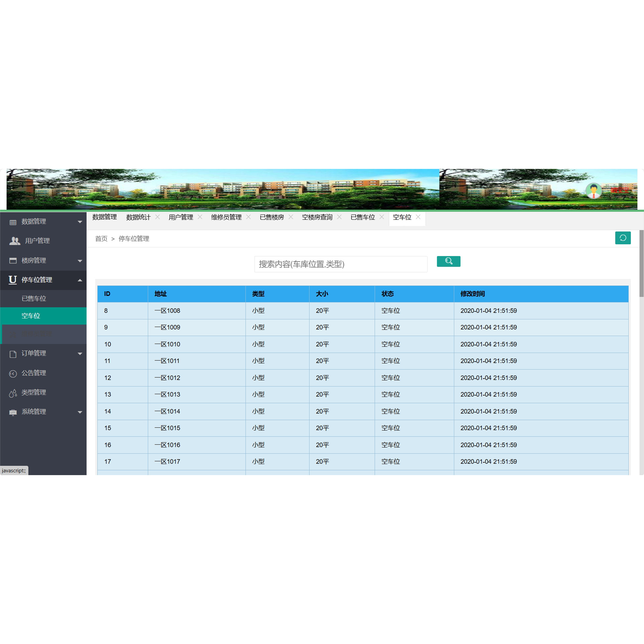Click the 数据管理 grid icon in sidebar
Screen dimensions: 644x644
(x=13, y=222)
